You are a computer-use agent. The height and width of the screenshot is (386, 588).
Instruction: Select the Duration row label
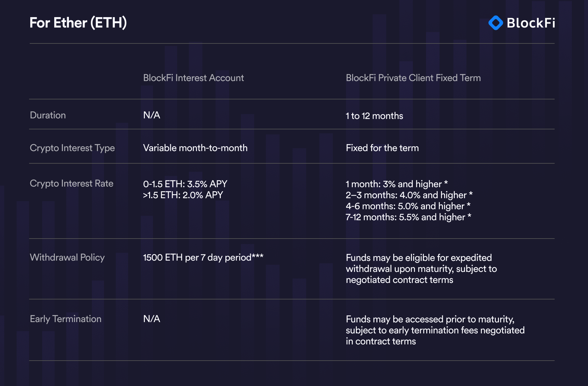[48, 115]
